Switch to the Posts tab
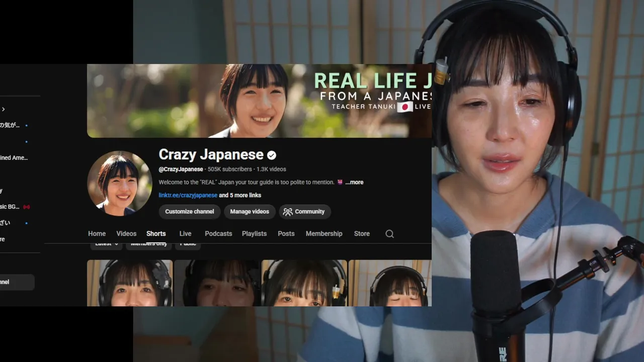The height and width of the screenshot is (362, 644). tap(286, 234)
